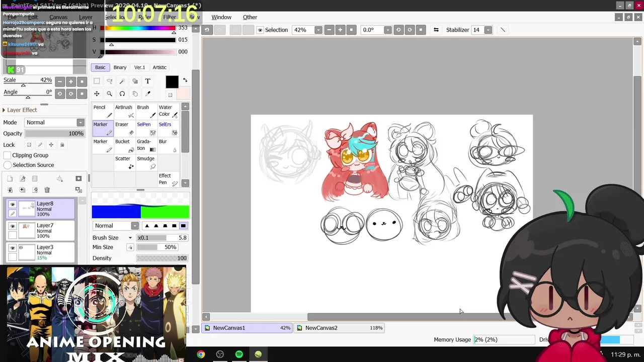Choose the AirBrush tool
The height and width of the screenshot is (362, 644).
125,111
